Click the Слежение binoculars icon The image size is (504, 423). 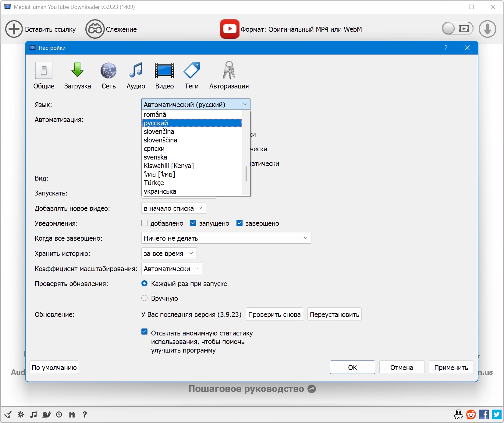click(x=95, y=29)
